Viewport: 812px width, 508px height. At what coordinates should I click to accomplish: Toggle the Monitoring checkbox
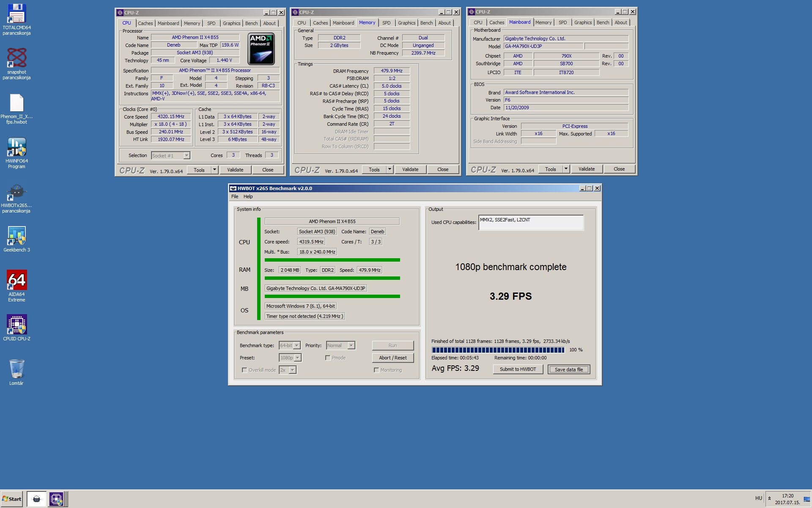tap(376, 370)
